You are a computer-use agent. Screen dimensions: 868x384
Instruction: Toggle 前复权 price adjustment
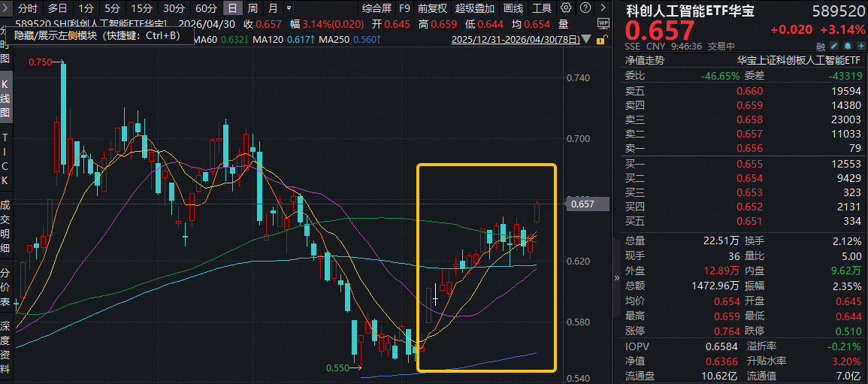coord(432,8)
